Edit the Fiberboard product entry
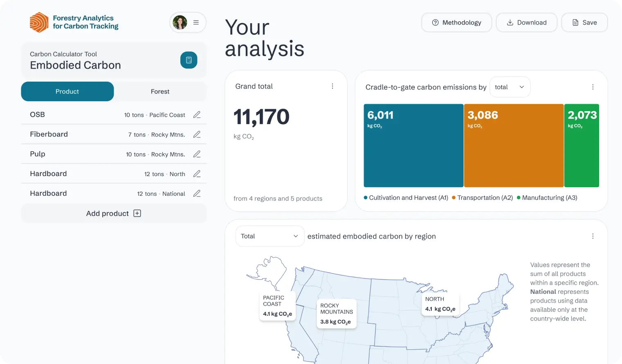 coord(197,134)
